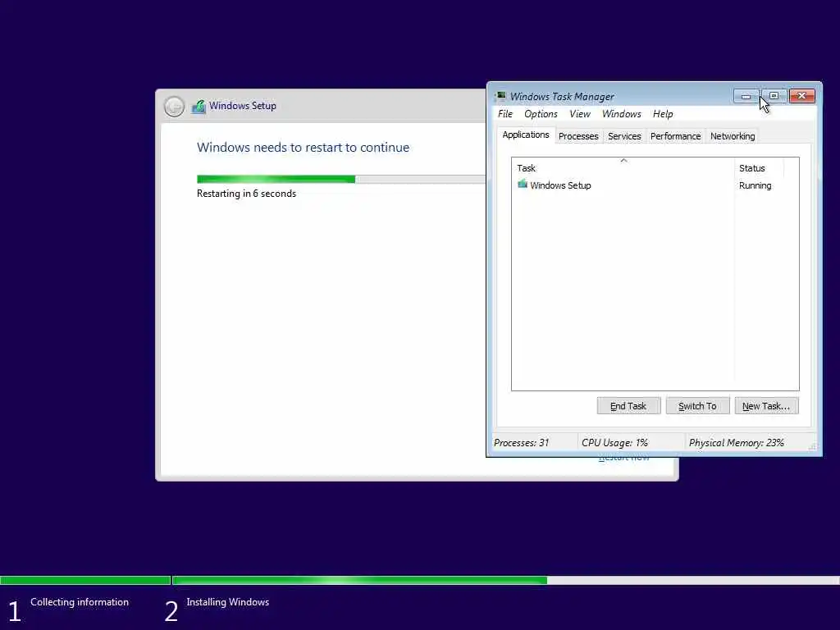Click the New Task... button
This screenshot has height=630, width=840.
coord(766,406)
